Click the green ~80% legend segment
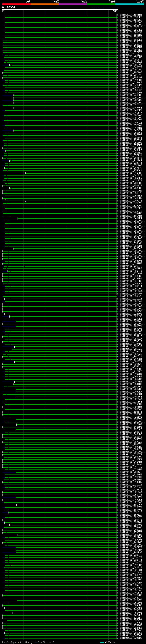Image resolution: width=146 pixels, height=644 pixels. click(x=101, y=4)
